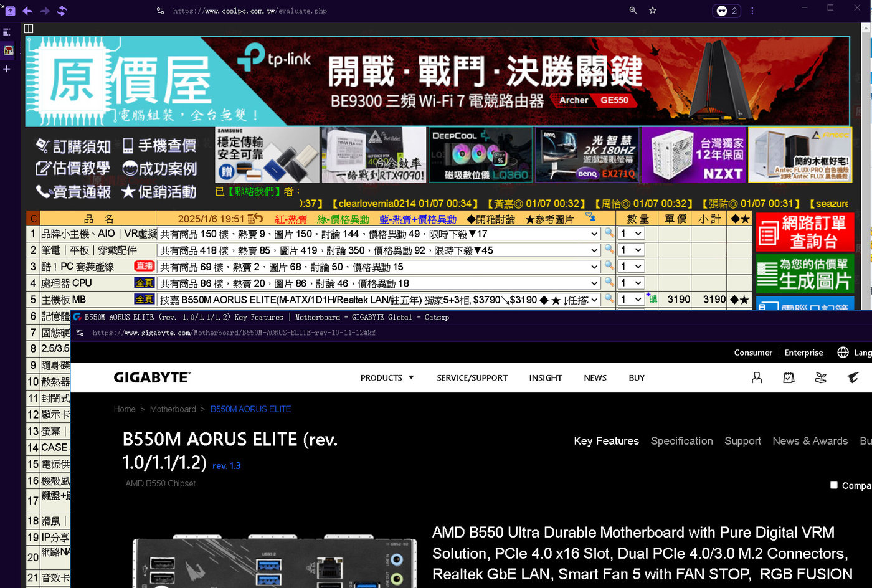Open the Gigabyte user account icon
This screenshot has width=872, height=588.
point(757,377)
